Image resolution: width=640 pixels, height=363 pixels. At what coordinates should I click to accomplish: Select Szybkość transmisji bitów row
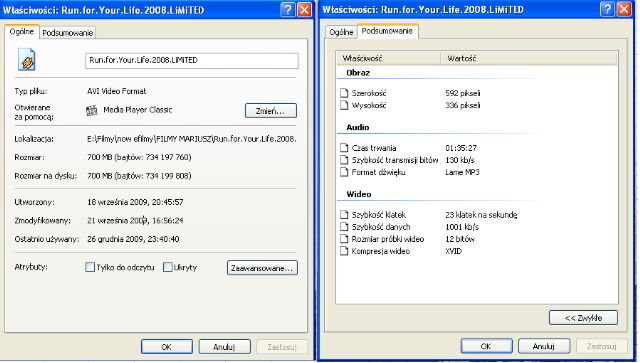tap(477, 160)
